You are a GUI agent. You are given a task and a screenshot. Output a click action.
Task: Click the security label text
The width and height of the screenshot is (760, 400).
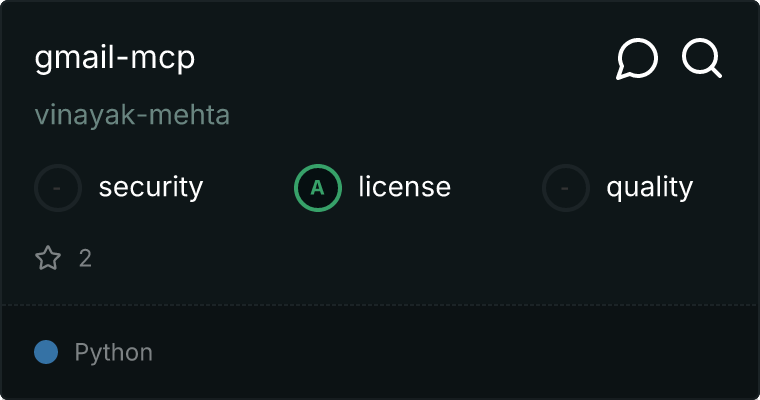point(151,187)
